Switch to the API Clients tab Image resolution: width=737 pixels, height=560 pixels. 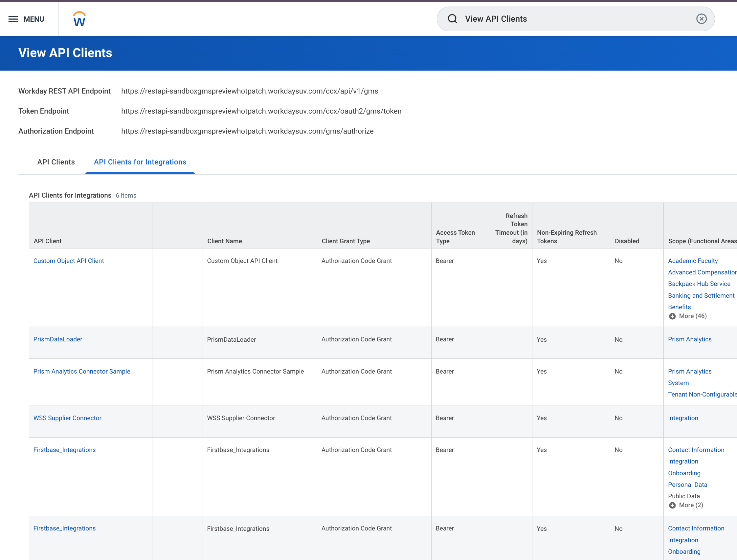tap(56, 162)
